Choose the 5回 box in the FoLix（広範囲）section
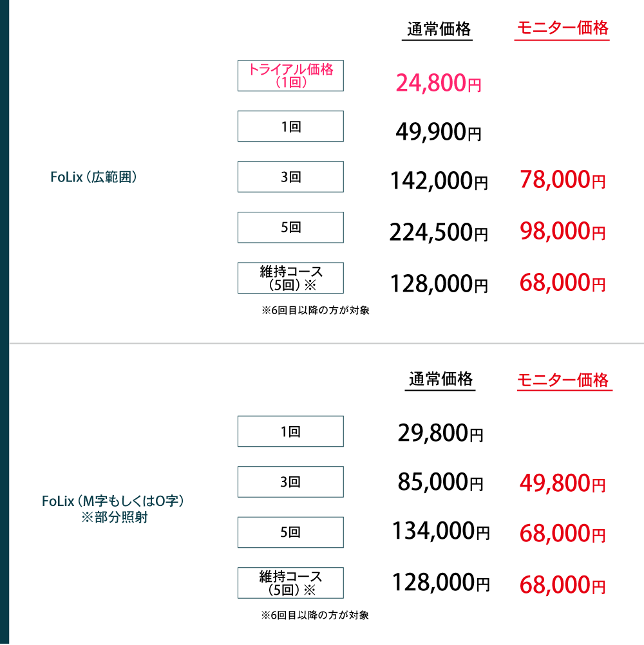This screenshot has width=644, height=645. tap(290, 227)
